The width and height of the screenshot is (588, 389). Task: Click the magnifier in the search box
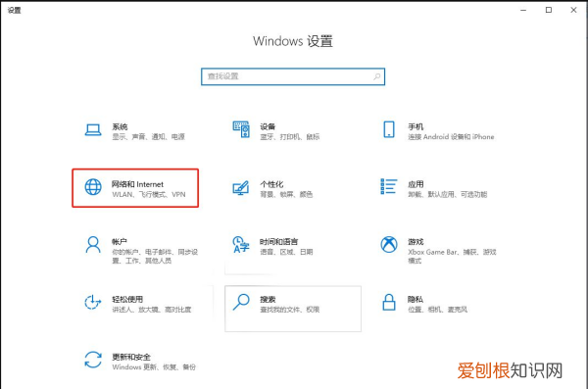(x=377, y=76)
